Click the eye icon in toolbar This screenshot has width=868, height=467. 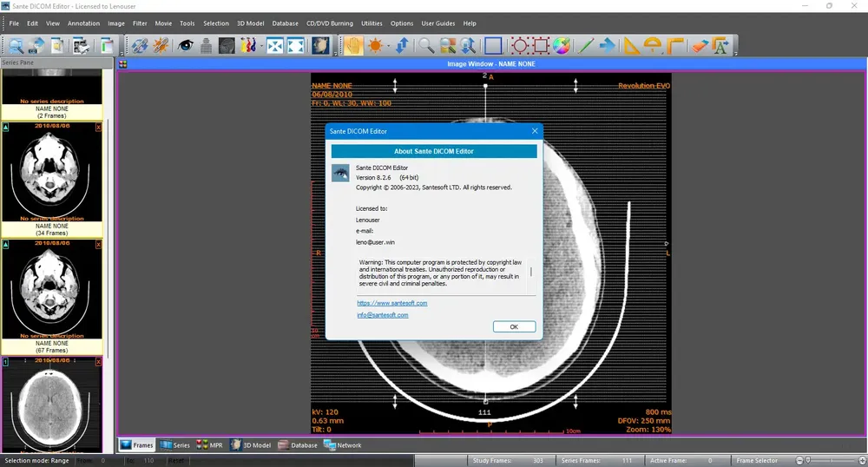(185, 46)
